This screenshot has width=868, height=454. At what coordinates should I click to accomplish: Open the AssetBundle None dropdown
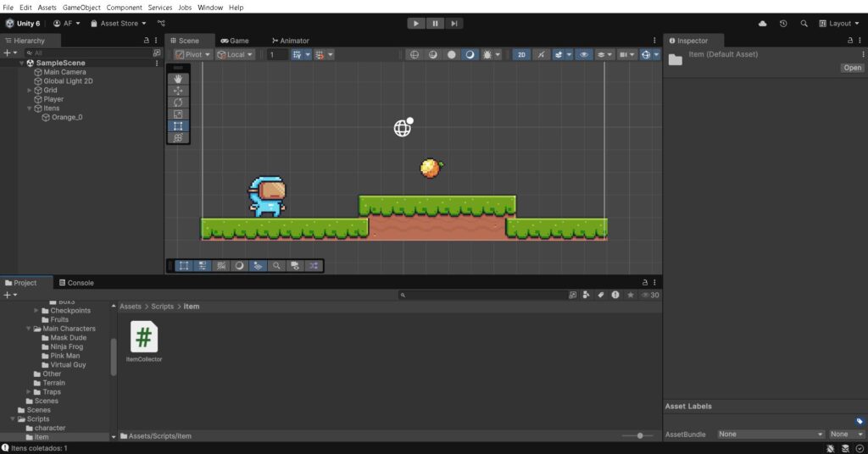point(771,434)
